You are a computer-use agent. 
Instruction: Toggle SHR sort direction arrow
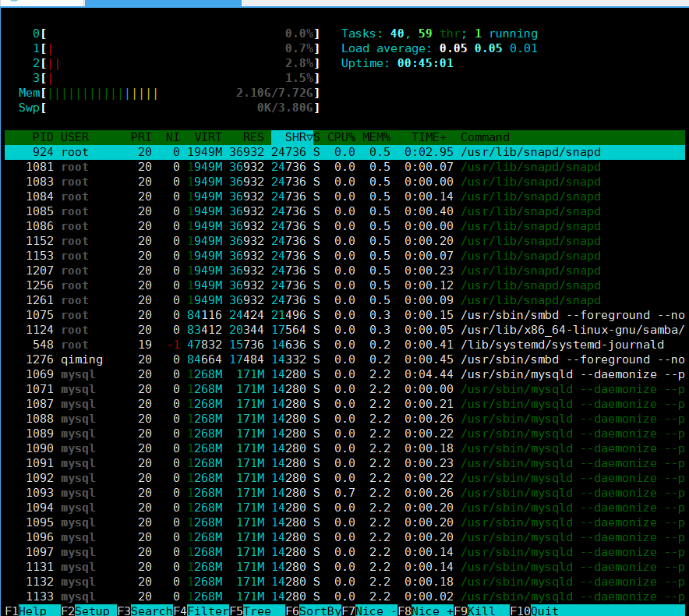point(309,137)
